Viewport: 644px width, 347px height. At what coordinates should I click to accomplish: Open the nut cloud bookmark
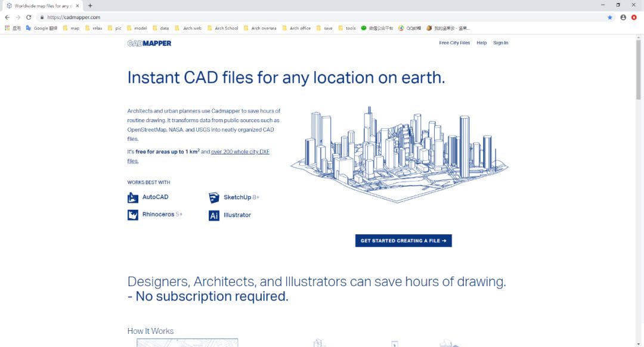pos(448,29)
